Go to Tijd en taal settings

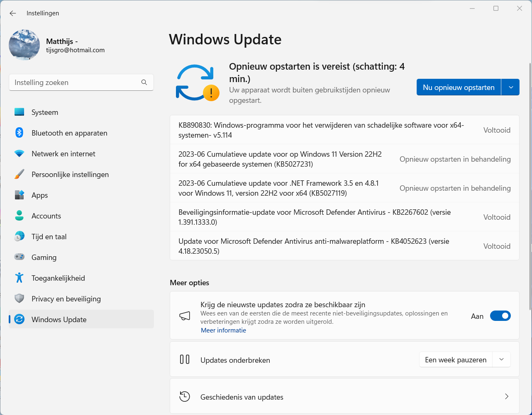tap(49, 237)
